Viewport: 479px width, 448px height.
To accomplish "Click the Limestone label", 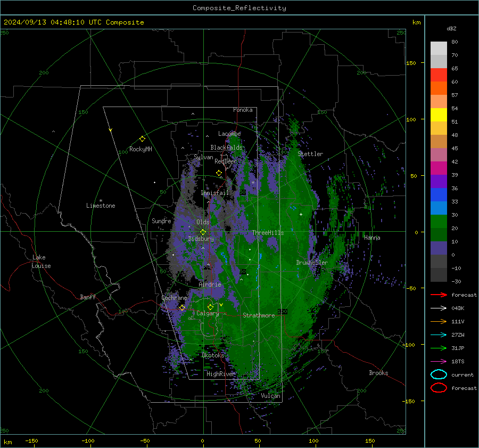I will [x=101, y=206].
